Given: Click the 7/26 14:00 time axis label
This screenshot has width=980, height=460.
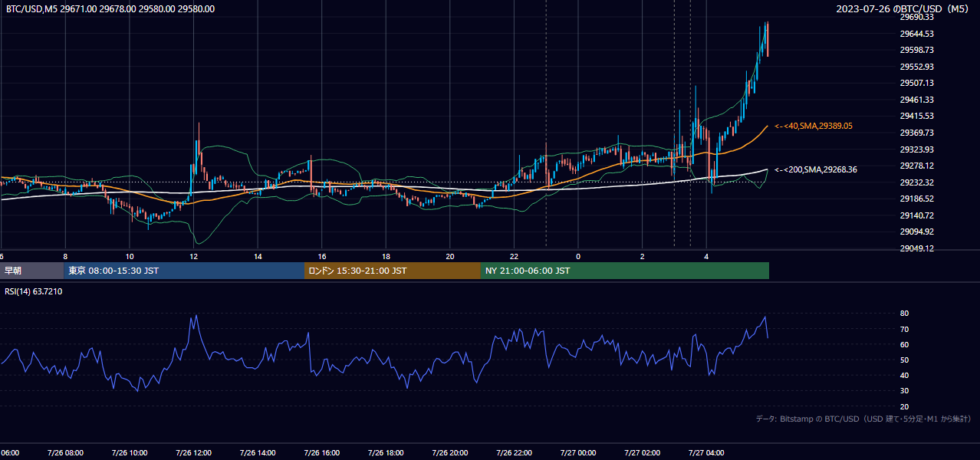Looking at the screenshot, I should point(258,452).
